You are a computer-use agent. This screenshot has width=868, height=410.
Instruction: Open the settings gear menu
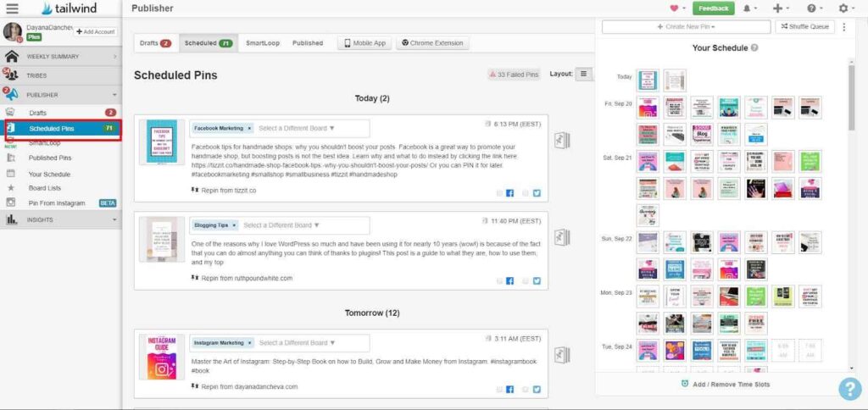(847, 8)
